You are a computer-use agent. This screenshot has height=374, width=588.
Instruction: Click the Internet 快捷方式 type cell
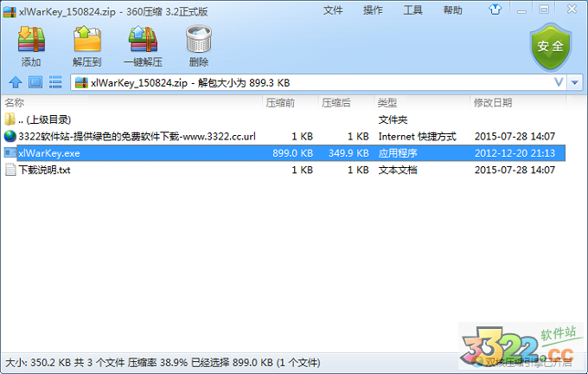(x=418, y=136)
